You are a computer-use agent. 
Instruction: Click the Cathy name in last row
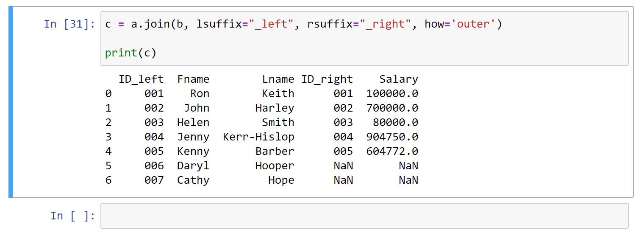193,180
